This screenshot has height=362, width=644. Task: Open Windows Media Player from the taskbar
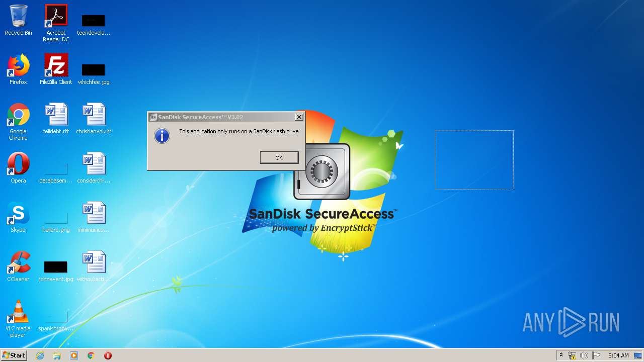point(74,355)
